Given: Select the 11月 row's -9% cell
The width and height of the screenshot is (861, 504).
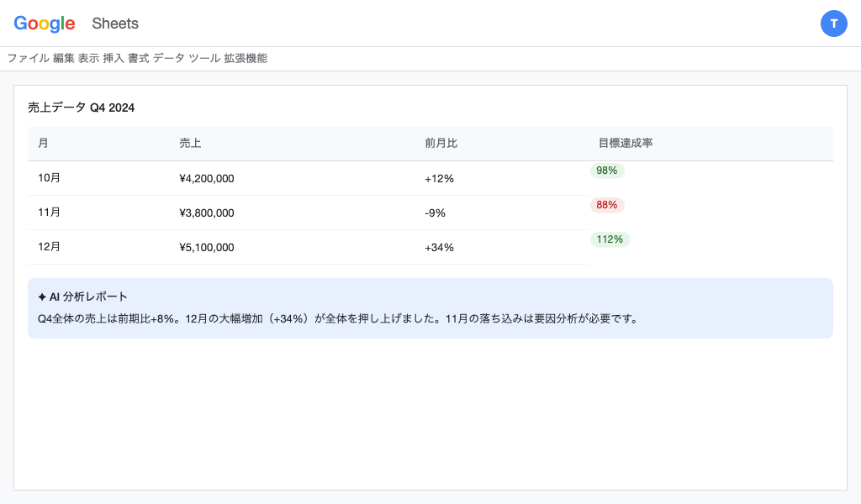Looking at the screenshot, I should pyautogui.click(x=435, y=213).
